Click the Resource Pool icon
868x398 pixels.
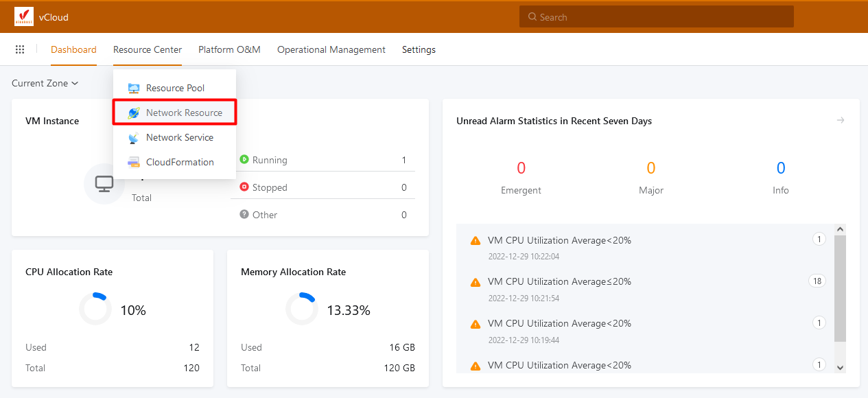coord(134,88)
